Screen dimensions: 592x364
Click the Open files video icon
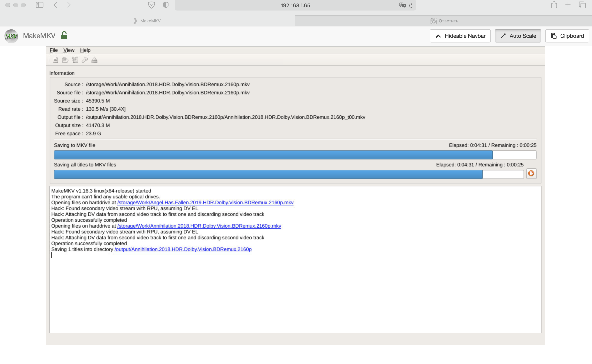click(55, 60)
